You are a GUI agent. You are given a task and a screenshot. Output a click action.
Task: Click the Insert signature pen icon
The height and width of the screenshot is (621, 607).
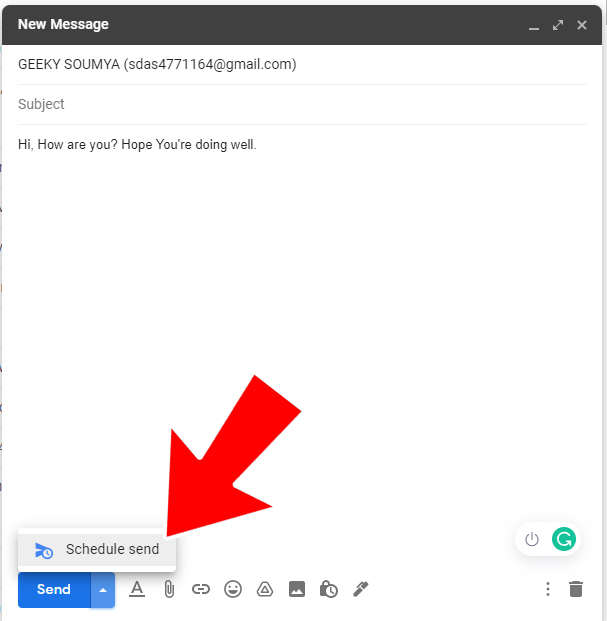click(x=361, y=589)
